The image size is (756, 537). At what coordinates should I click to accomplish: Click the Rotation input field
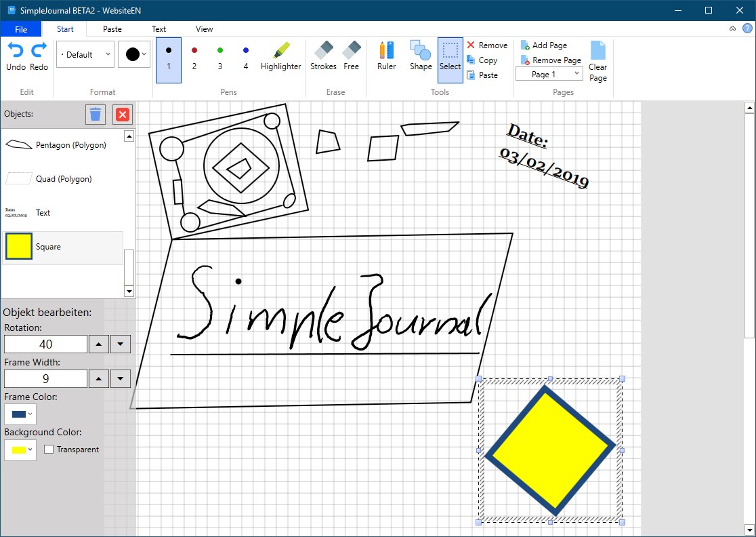[46, 344]
